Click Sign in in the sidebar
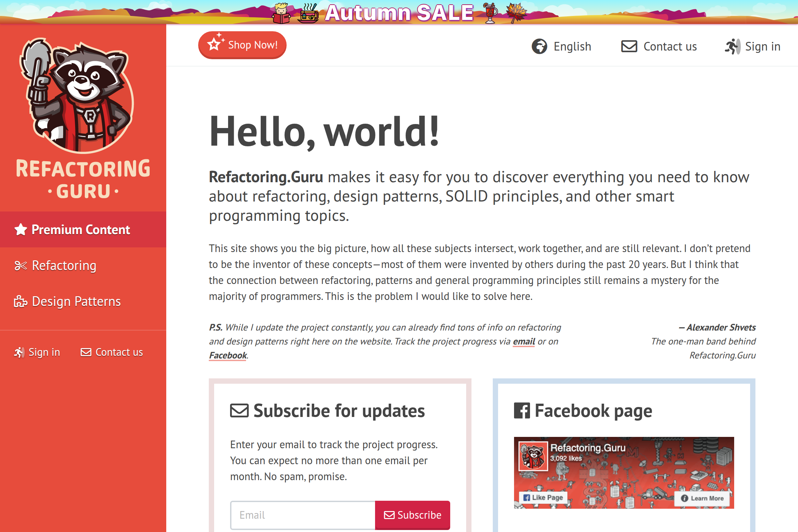Screen dimensions: 798x532 (37, 352)
